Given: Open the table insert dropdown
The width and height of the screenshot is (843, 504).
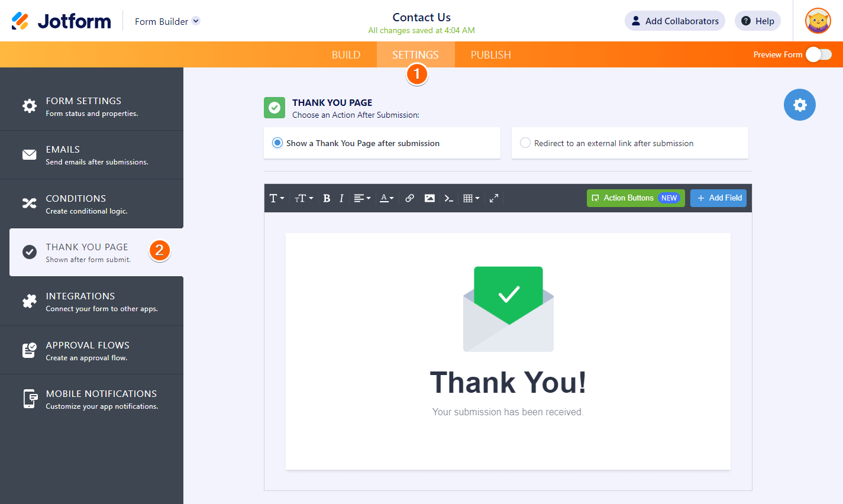Looking at the screenshot, I should click(471, 198).
